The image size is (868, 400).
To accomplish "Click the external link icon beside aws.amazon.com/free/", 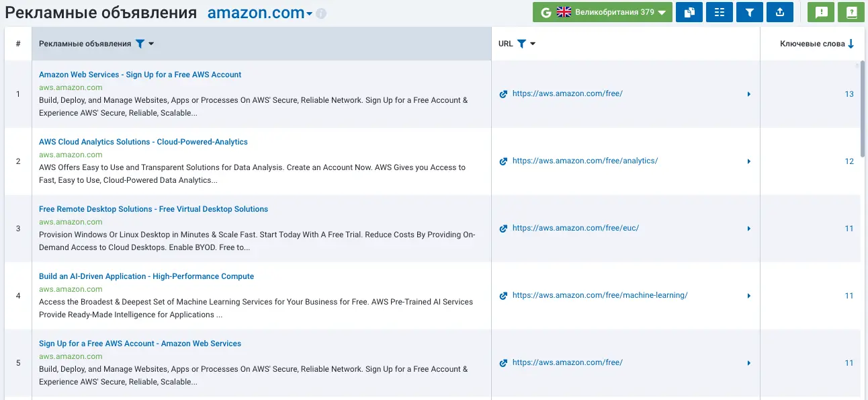I will tap(503, 93).
